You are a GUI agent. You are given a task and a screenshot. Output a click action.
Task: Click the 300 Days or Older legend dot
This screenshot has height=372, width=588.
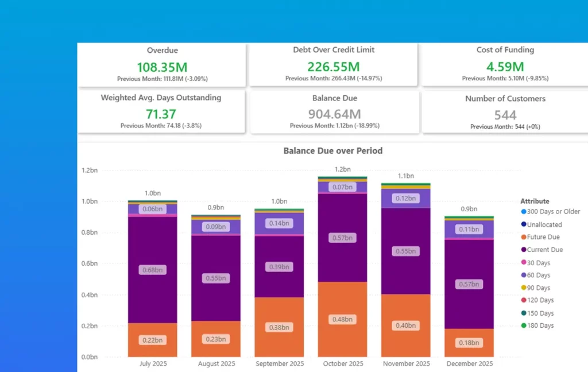[x=523, y=212]
